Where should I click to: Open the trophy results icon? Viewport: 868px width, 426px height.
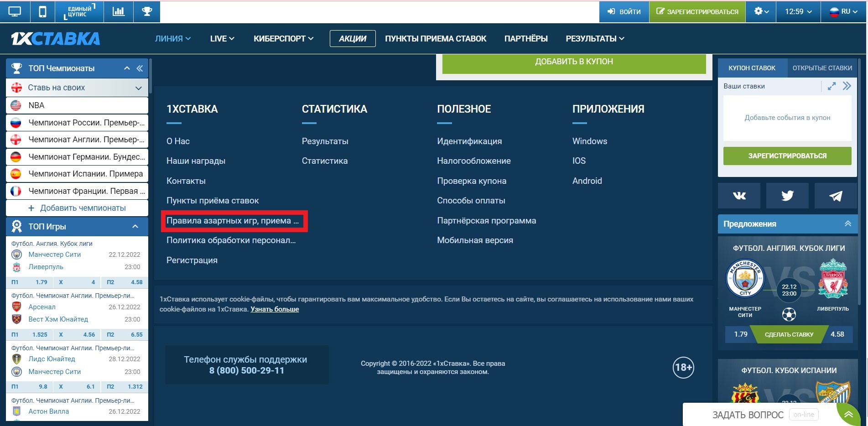(x=147, y=11)
